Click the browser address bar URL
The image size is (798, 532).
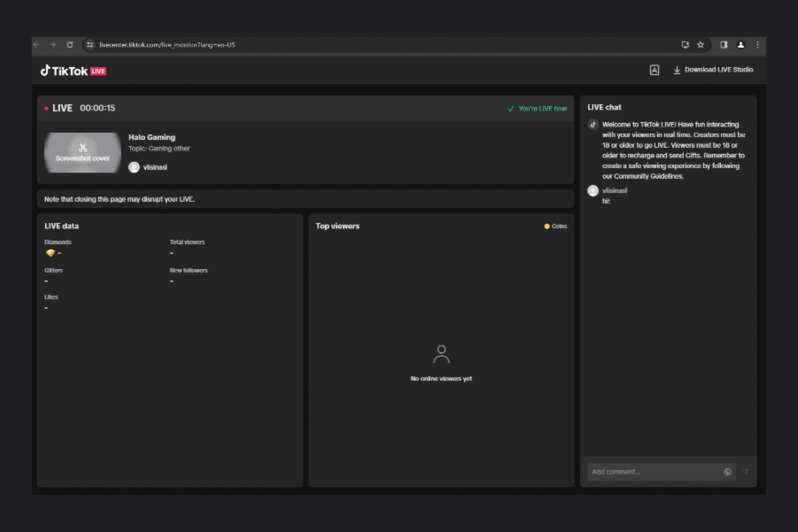(x=167, y=45)
